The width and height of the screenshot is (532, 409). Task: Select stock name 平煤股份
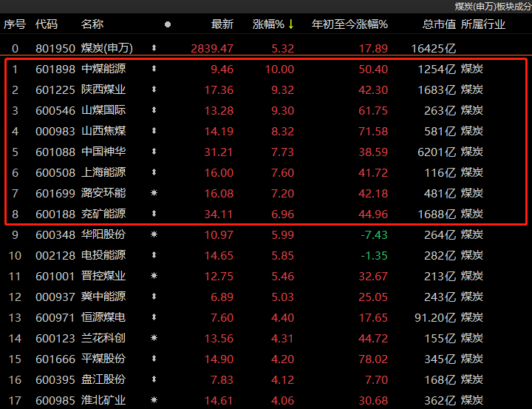point(103,359)
